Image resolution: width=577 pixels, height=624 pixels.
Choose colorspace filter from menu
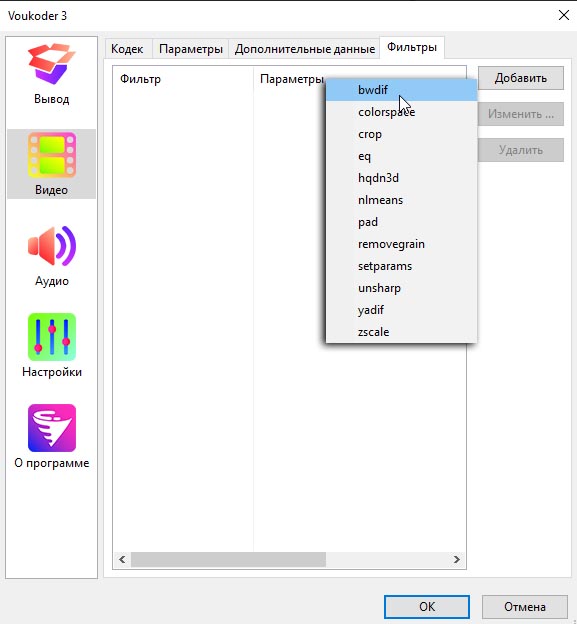click(401, 112)
